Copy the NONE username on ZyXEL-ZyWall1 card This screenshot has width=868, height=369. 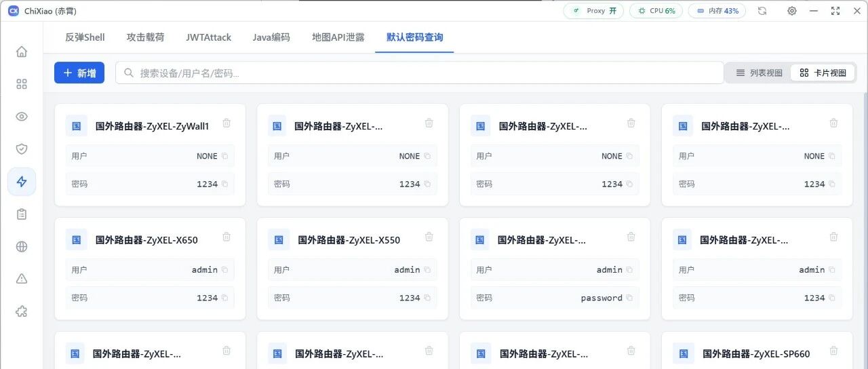pos(224,156)
